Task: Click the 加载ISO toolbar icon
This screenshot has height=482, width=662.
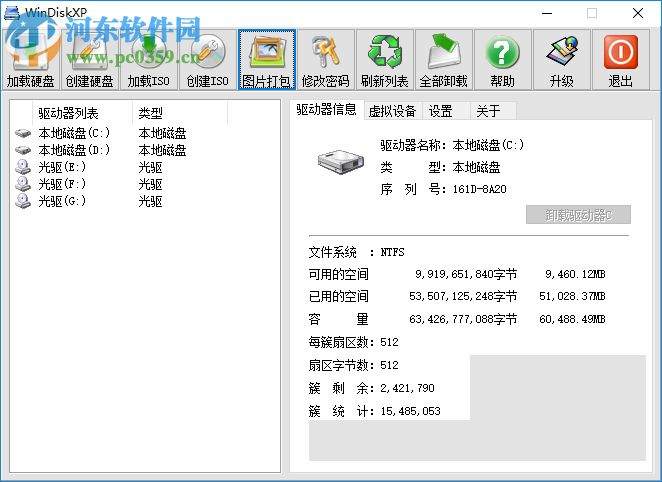Action: [149, 60]
